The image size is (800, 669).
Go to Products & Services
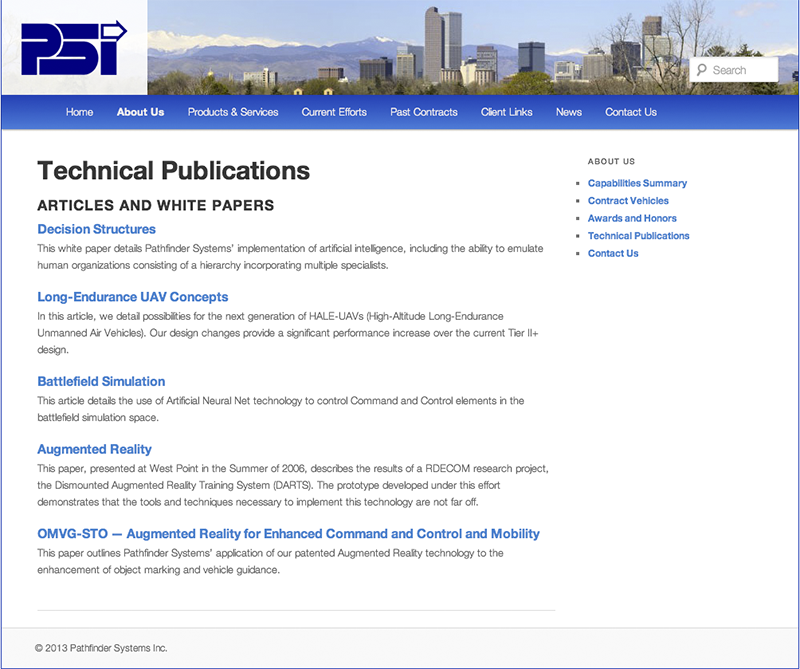(x=233, y=112)
